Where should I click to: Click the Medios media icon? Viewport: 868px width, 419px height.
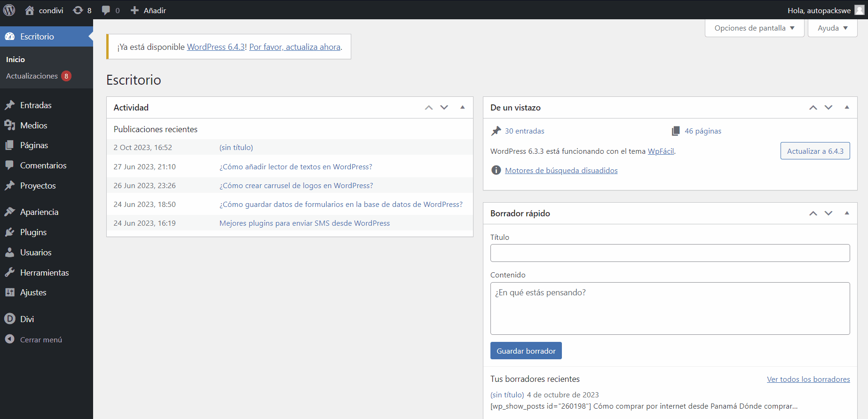pyautogui.click(x=10, y=126)
